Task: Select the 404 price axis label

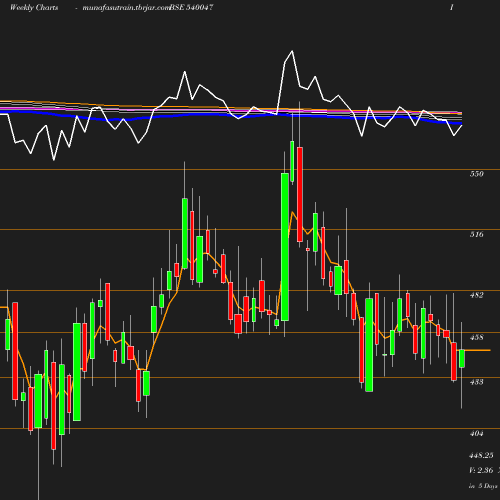Action: tap(476, 433)
